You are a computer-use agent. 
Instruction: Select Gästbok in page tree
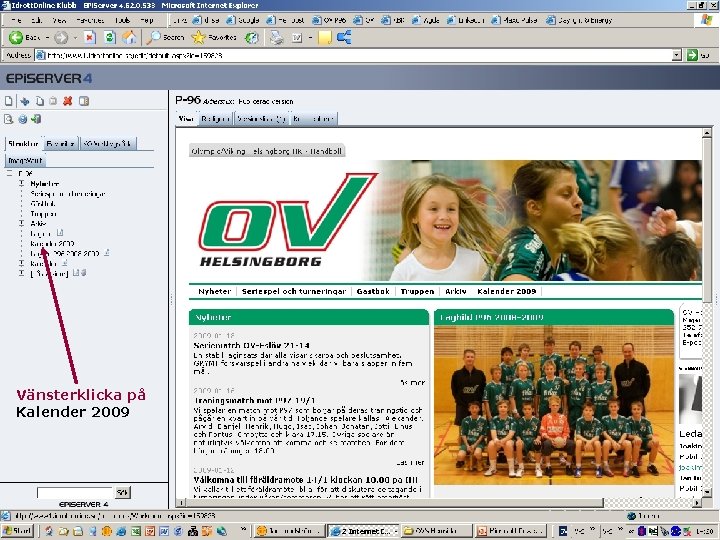point(43,204)
